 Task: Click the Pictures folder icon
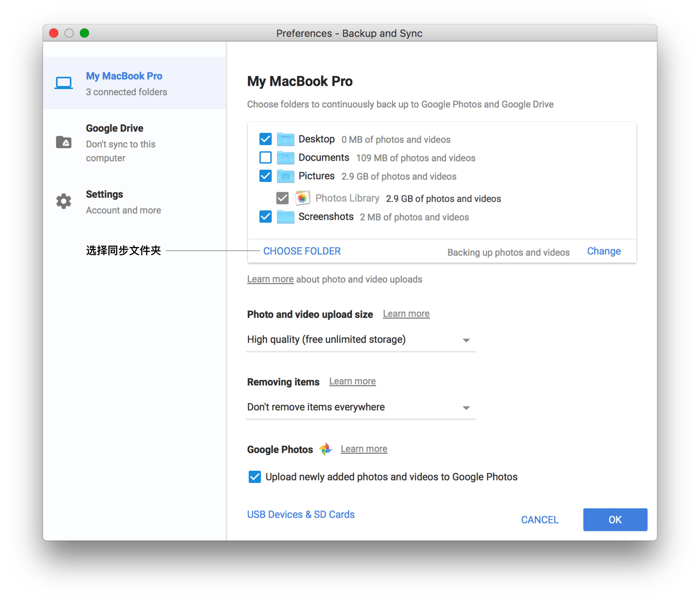click(x=286, y=176)
